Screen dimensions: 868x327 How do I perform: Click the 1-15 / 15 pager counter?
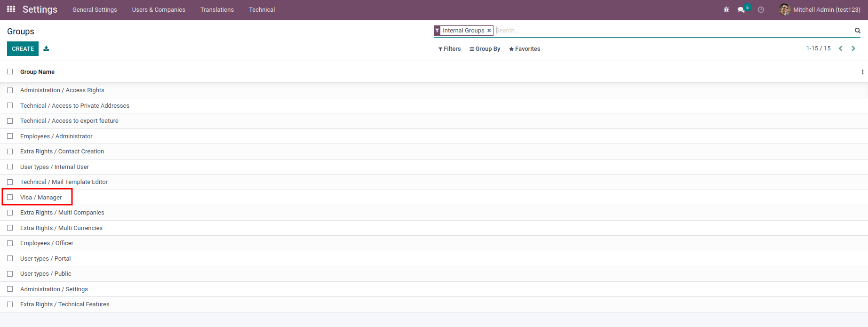click(818, 48)
